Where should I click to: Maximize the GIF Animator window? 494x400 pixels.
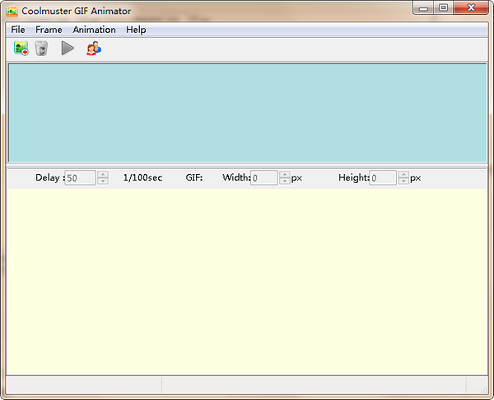443,8
